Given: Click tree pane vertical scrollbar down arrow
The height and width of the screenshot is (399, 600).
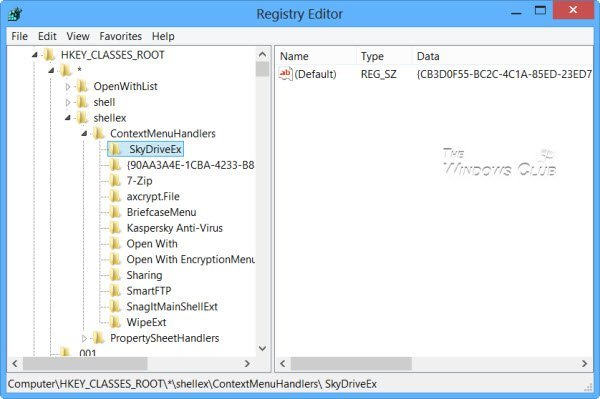Looking at the screenshot, I should click(262, 349).
